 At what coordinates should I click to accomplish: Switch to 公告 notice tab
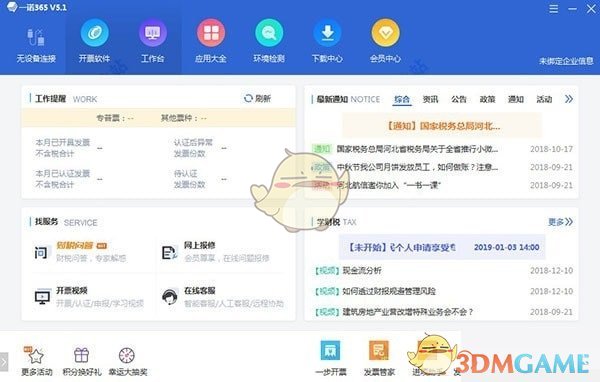pyautogui.click(x=459, y=99)
